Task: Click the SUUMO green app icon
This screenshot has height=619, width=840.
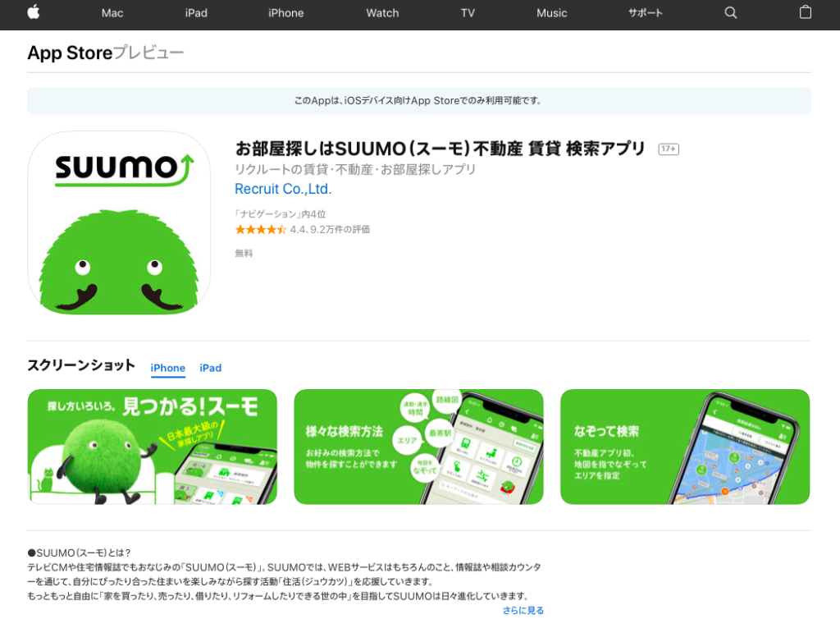Action: pyautogui.click(x=119, y=223)
